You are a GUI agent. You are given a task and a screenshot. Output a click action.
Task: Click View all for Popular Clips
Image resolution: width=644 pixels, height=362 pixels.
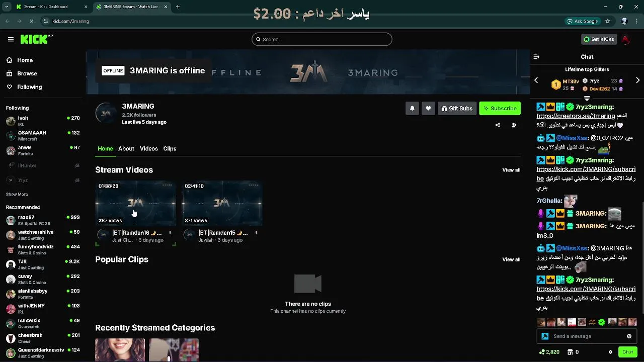click(x=511, y=259)
